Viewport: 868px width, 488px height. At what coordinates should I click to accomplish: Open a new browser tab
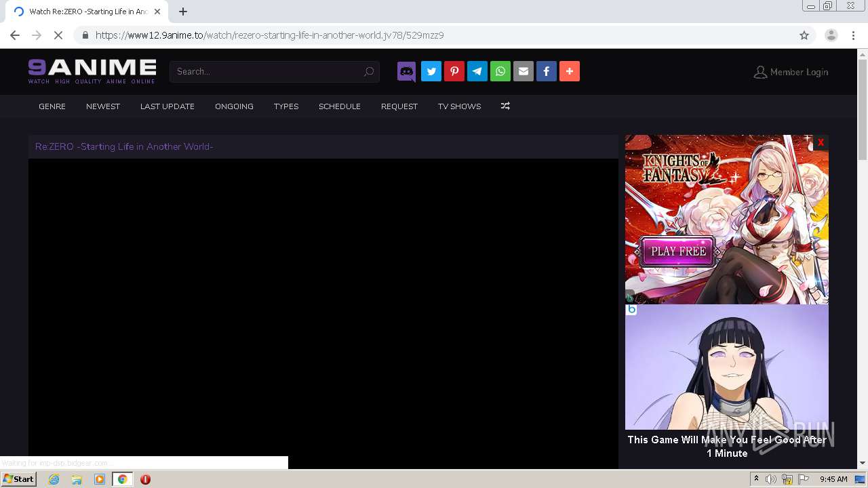point(183,12)
